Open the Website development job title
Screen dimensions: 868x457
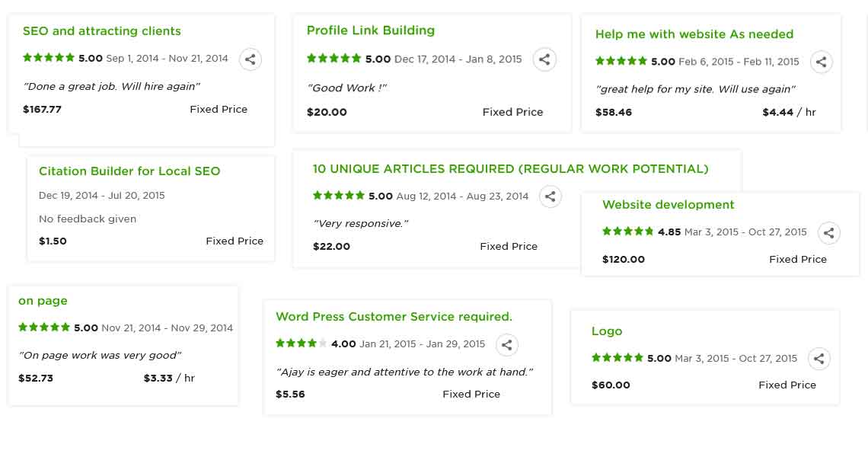tap(668, 205)
